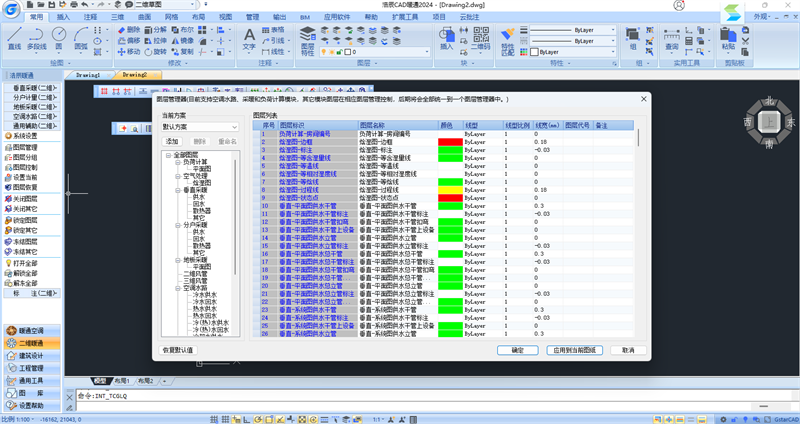Click red color swatch for 烛室图-边框
800x424 pixels.
click(x=450, y=142)
